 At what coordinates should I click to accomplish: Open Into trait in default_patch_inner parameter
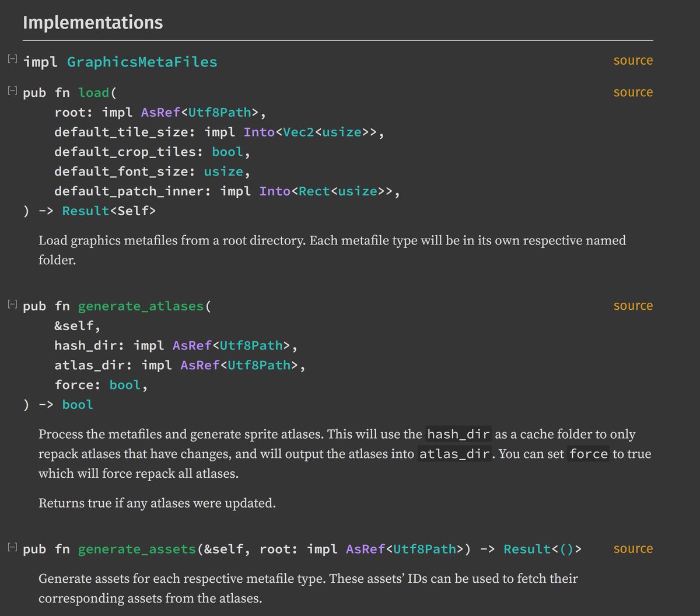click(x=275, y=191)
